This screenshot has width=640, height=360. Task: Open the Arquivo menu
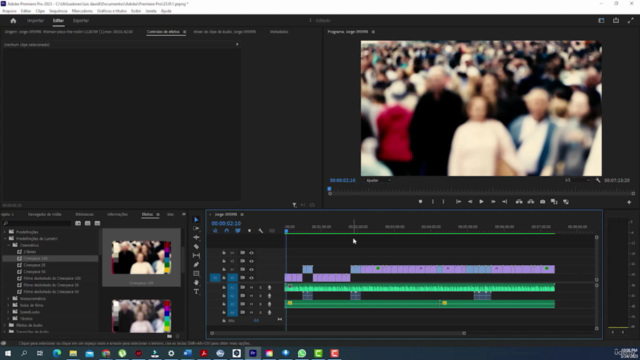9,11
